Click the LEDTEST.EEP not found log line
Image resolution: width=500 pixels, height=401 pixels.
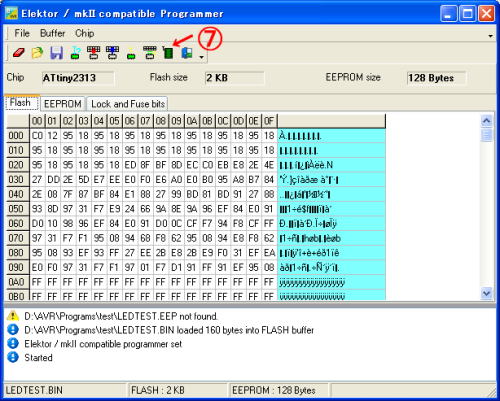click(121, 316)
